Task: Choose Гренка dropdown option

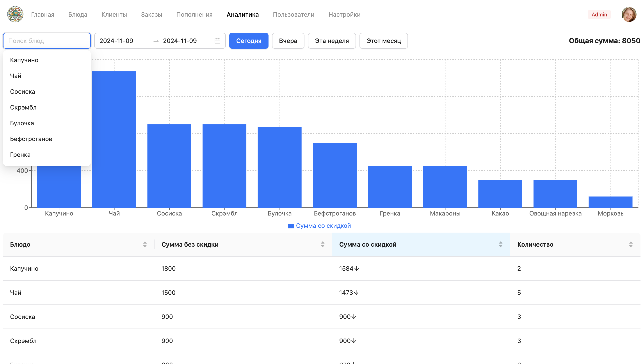Action: click(x=47, y=155)
